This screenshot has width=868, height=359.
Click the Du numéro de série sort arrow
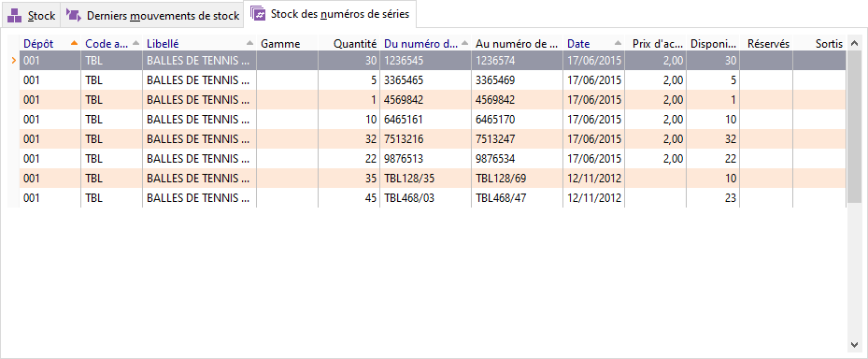coord(463,43)
